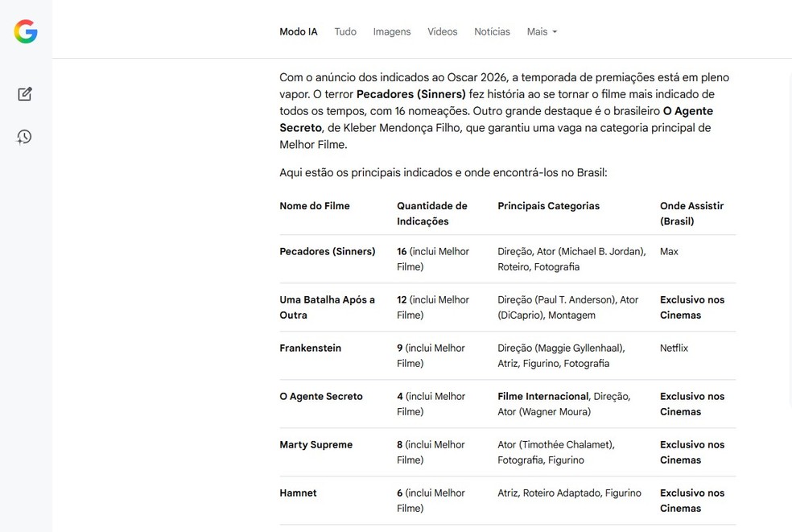The image size is (792, 532).
Task: Switch to the Tudo tab
Action: 345,32
